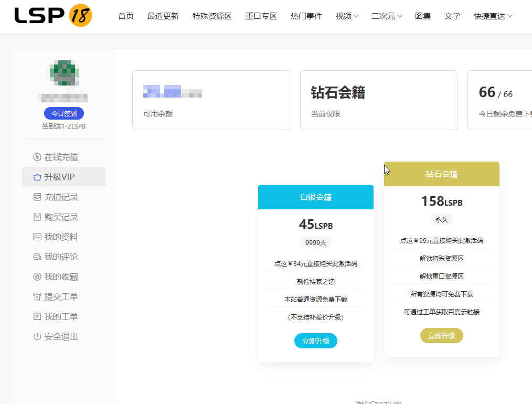Click the crown icon beside 升级VIP
The image size is (532, 404).
click(37, 177)
